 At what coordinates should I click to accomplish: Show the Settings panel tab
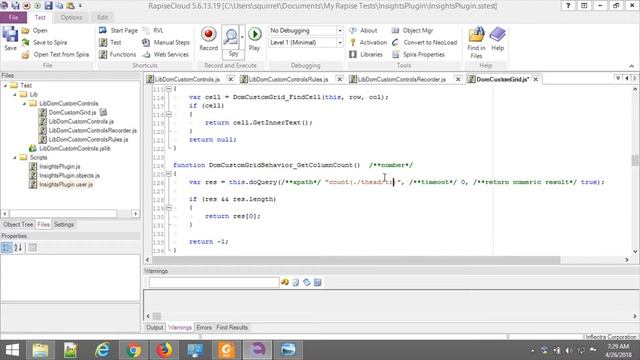click(x=64, y=224)
